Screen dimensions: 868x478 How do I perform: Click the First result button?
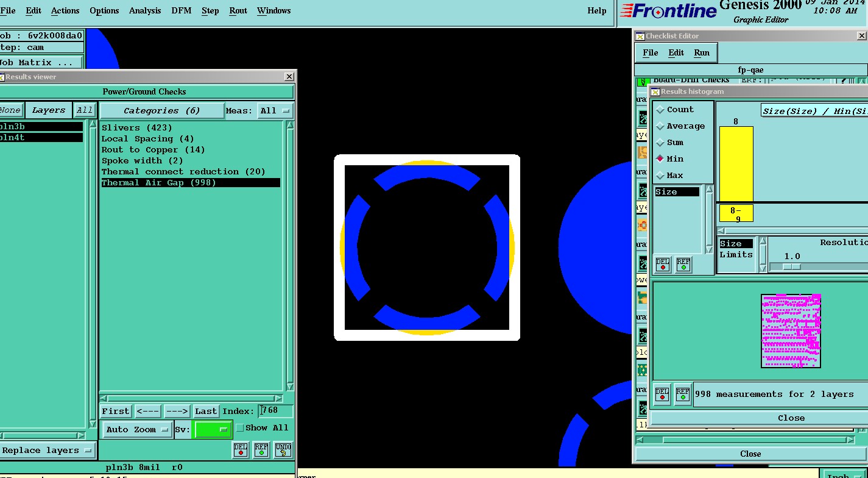(116, 411)
